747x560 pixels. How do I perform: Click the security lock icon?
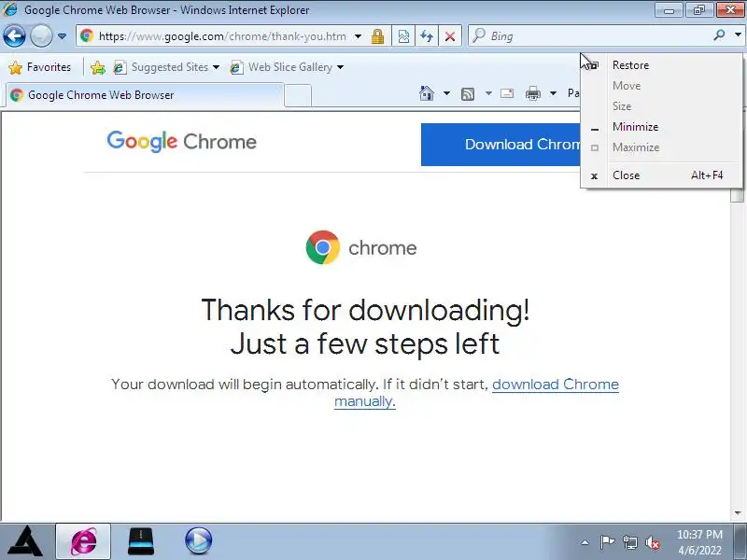(378, 36)
